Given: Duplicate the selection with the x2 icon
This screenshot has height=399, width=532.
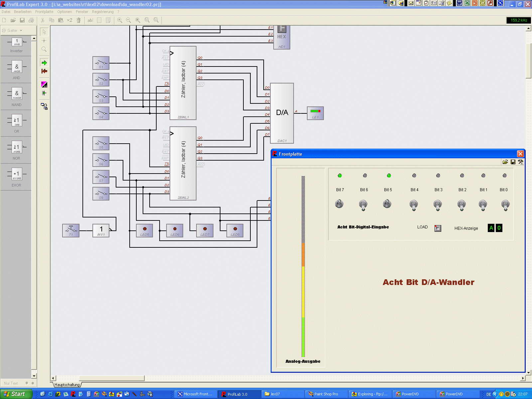Looking at the screenshot, I should [x=69, y=20].
